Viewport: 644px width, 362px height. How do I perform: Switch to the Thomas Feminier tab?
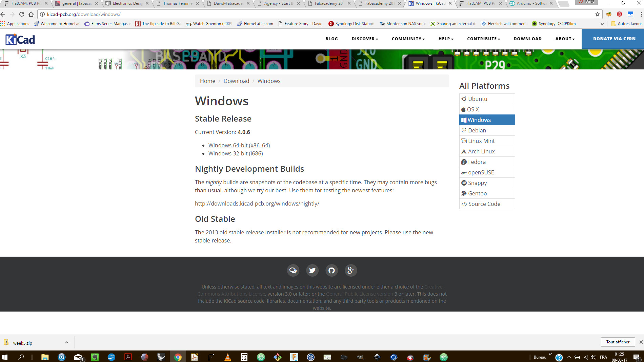pos(177,3)
